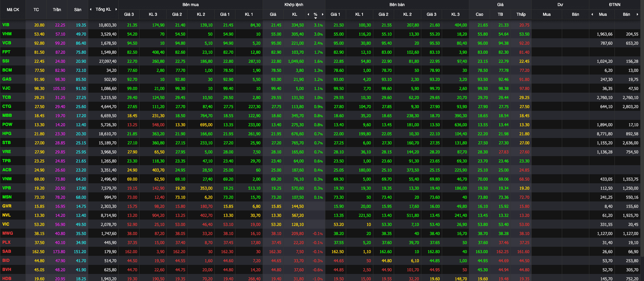Click the Cao column header
This screenshot has height=281, width=644.
(x=479, y=14)
